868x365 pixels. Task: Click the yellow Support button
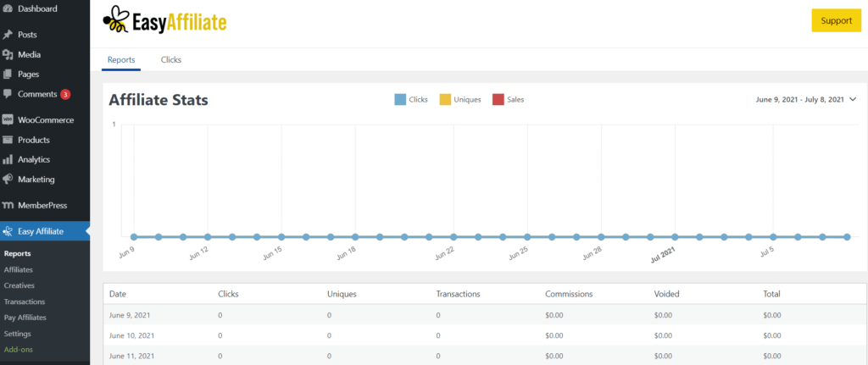pyautogui.click(x=836, y=20)
